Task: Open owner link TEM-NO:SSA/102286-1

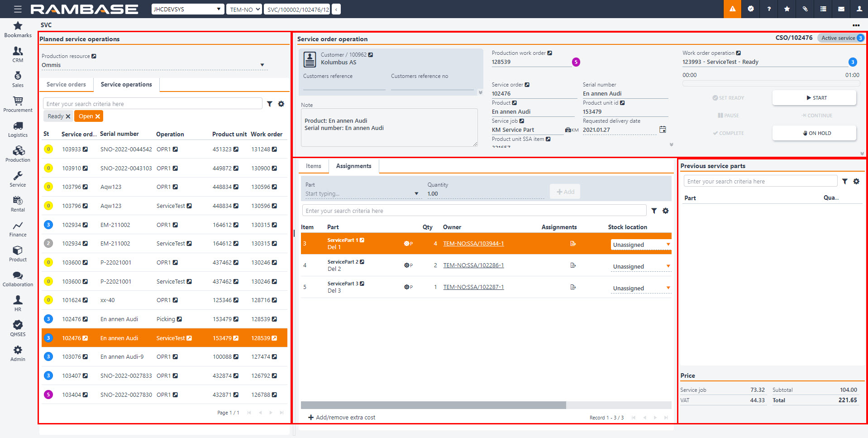Action: (x=473, y=265)
